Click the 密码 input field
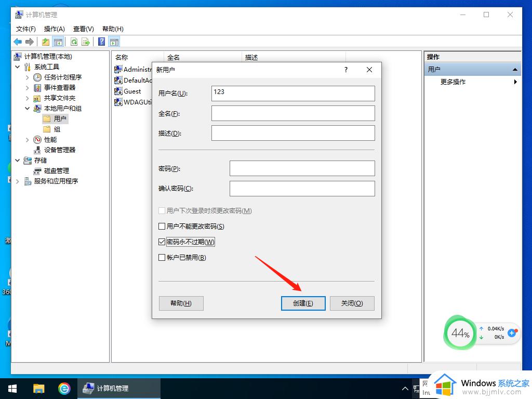 (302, 168)
